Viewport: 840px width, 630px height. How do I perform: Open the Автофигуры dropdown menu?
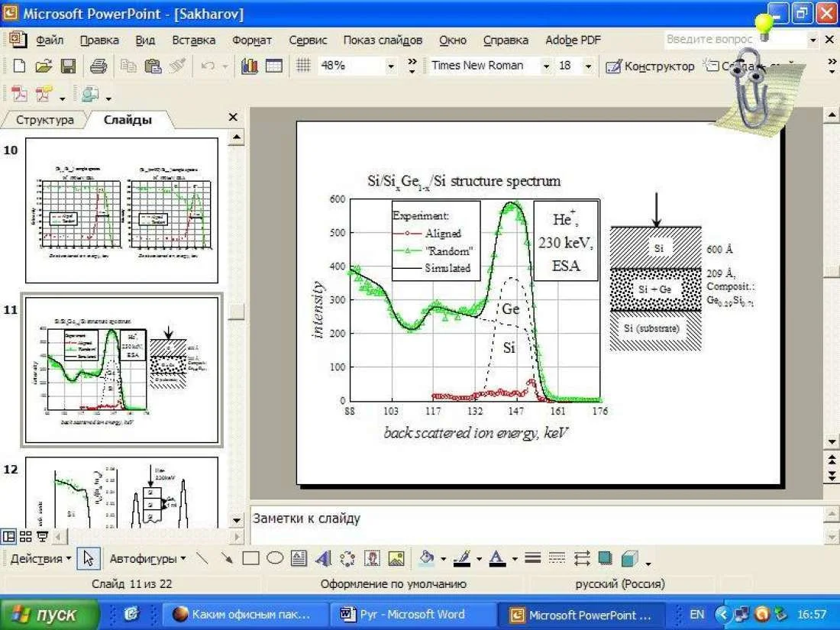coord(147,559)
